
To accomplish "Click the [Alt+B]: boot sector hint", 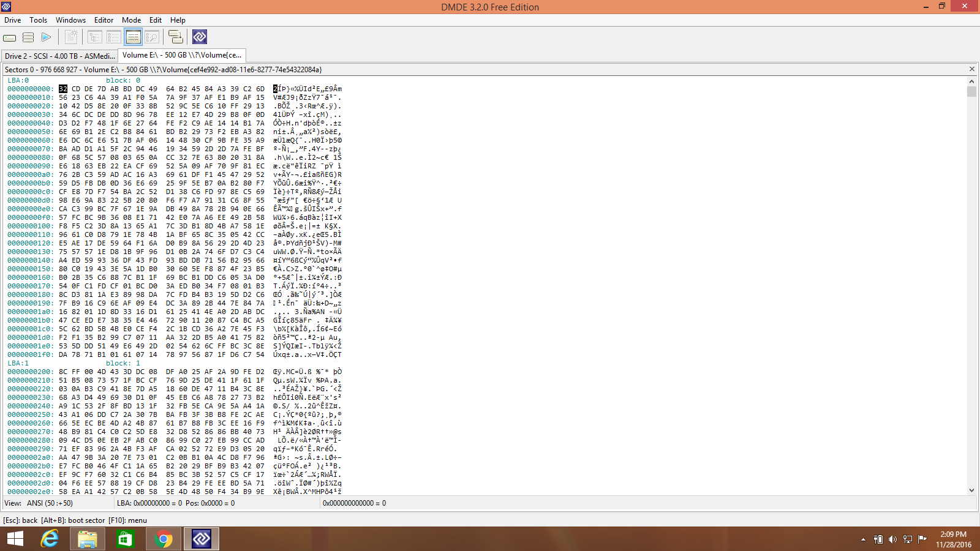I will (x=73, y=520).
